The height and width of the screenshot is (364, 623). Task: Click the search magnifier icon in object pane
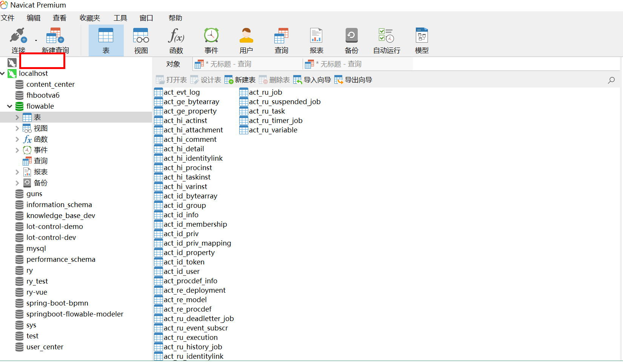(x=611, y=80)
